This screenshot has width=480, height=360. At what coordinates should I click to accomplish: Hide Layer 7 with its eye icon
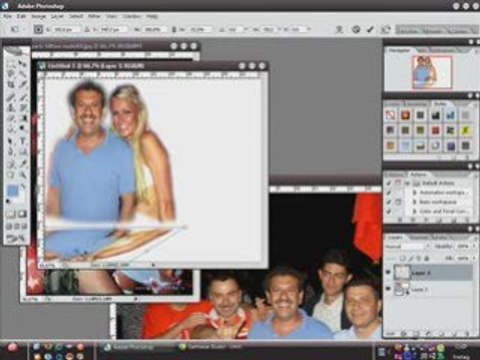(388, 289)
